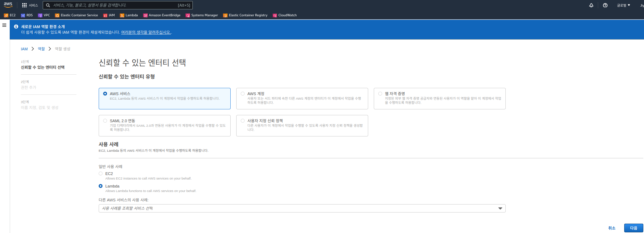Click 역할 breadcrumb link
The image size is (644, 233).
tap(41, 49)
